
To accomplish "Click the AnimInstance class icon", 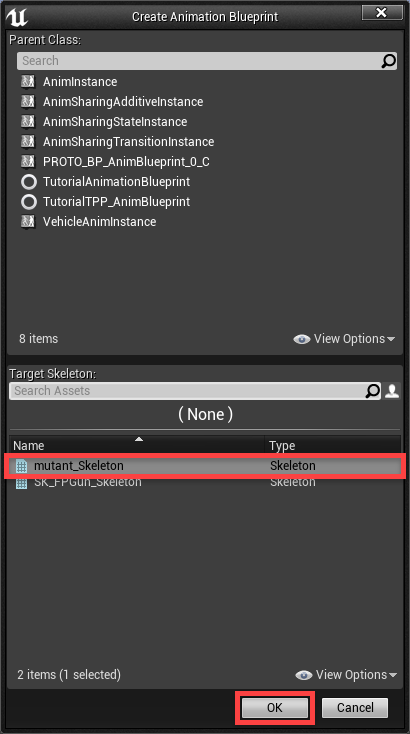I will (x=28, y=81).
